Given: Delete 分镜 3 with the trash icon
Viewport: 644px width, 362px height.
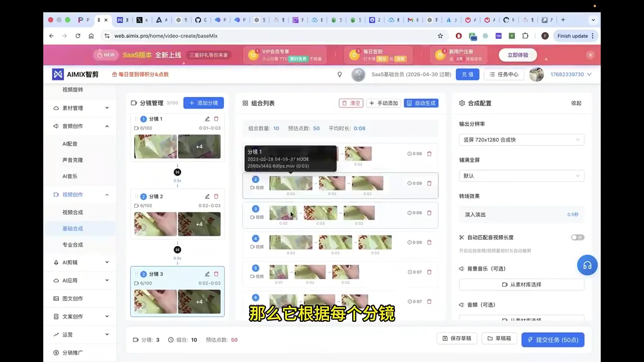Looking at the screenshot, I should pos(216,274).
